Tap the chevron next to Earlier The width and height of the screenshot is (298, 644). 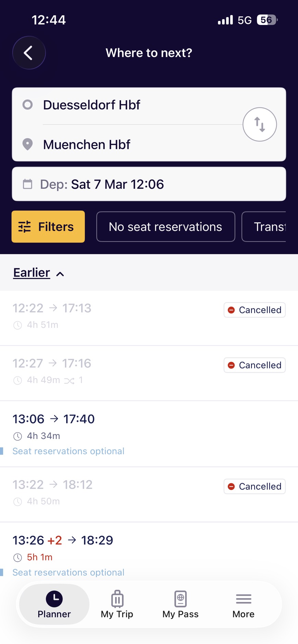(60, 274)
